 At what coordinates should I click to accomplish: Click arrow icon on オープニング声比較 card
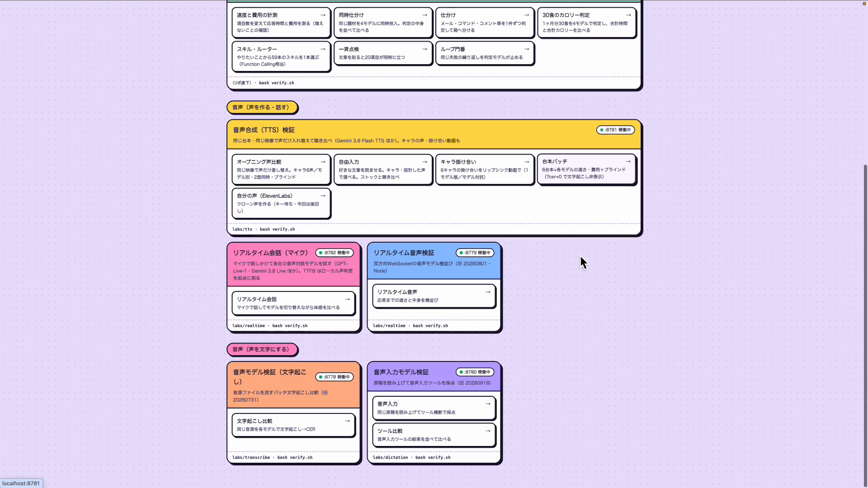click(323, 162)
